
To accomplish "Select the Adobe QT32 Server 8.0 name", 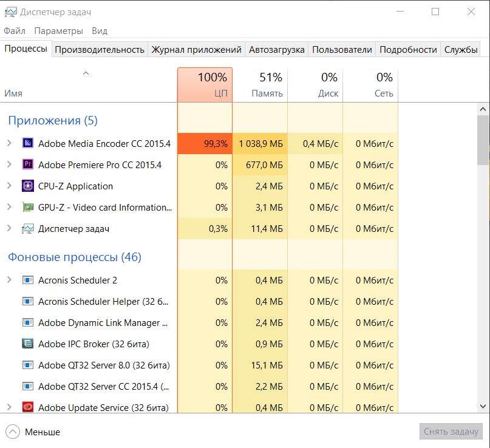I will pos(104,365).
